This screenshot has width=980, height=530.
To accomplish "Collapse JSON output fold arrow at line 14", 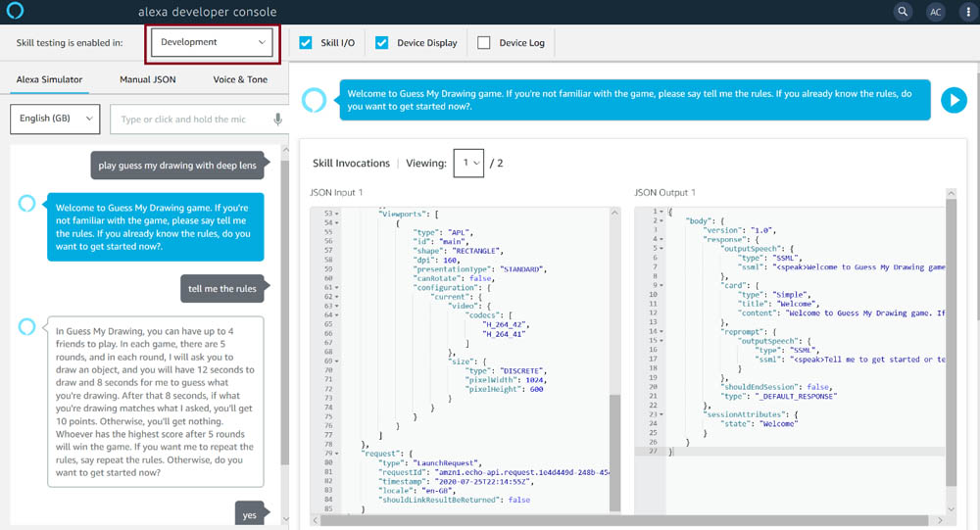I will pos(661,331).
